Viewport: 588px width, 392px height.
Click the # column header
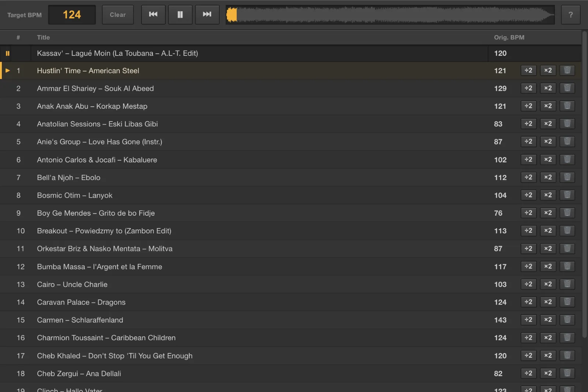pyautogui.click(x=18, y=37)
